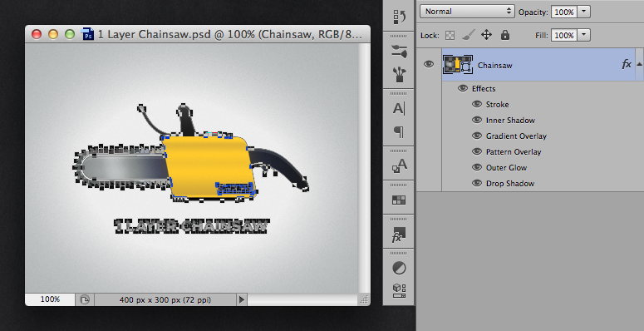Click the Inner Shadow effect label
644x331 pixels.
click(x=510, y=120)
